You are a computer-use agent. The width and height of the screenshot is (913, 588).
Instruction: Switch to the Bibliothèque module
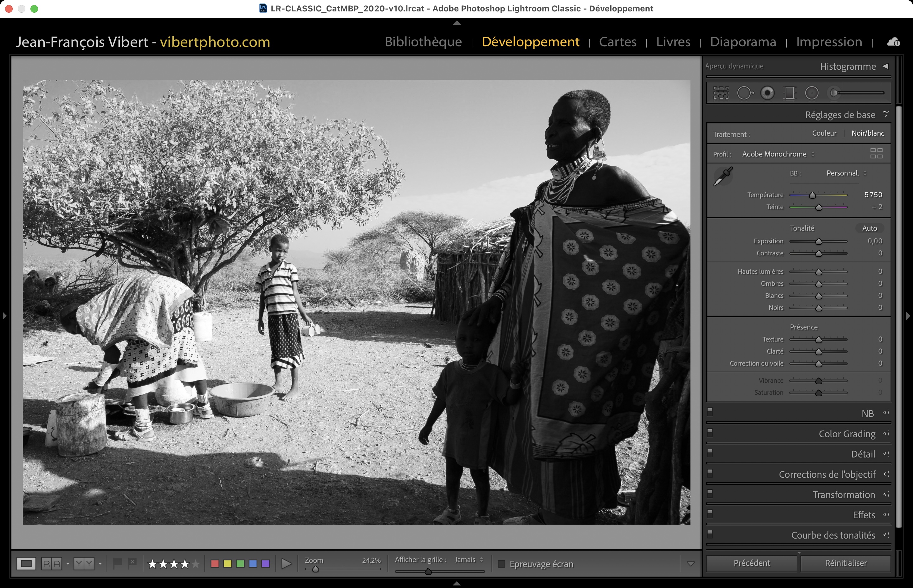[x=423, y=42]
